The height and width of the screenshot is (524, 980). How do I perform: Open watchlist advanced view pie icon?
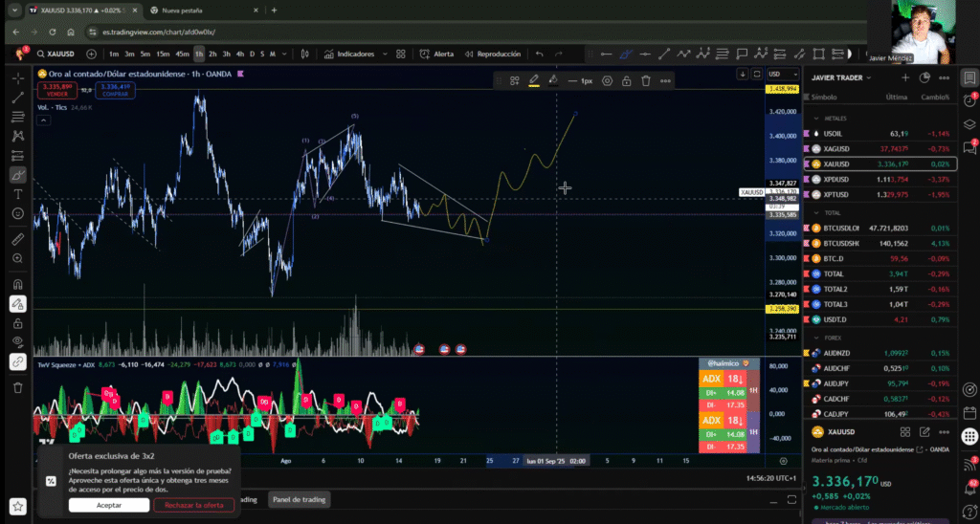(924, 78)
